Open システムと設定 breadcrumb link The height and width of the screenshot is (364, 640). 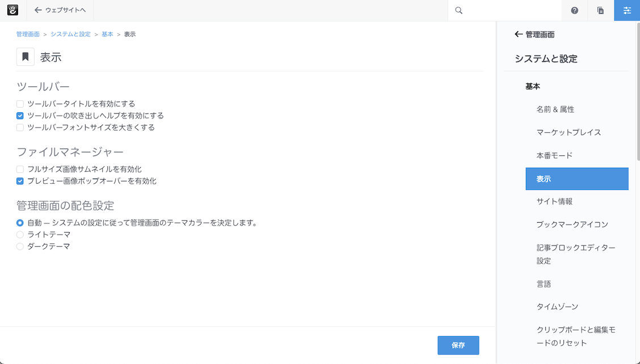(70, 34)
